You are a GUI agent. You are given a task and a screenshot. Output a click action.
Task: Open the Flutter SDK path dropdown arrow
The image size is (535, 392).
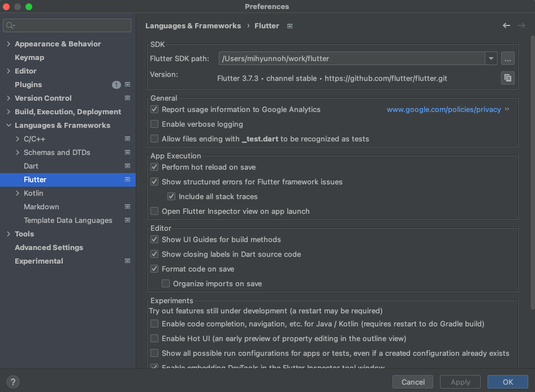tap(491, 59)
